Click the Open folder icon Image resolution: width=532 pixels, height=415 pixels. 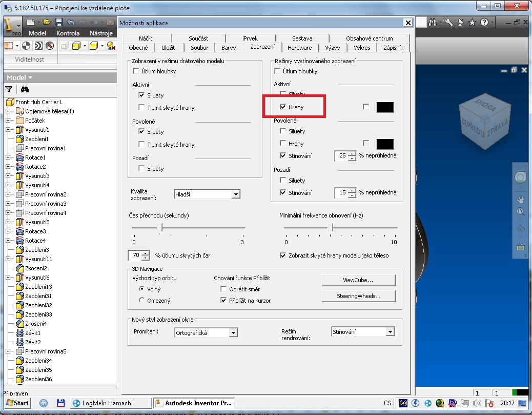(x=47, y=22)
